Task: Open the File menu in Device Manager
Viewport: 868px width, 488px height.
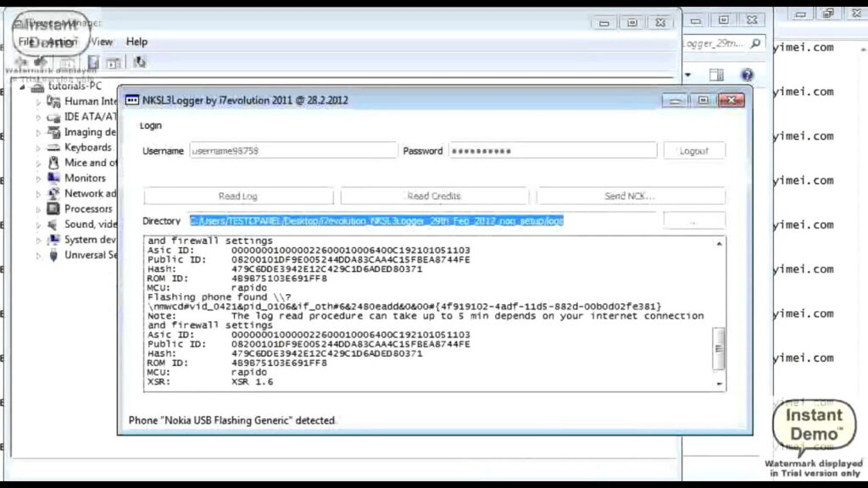Action: pyautogui.click(x=26, y=42)
